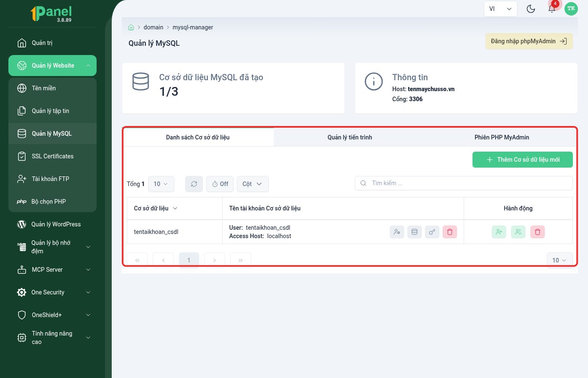
Task: Click the key icon to change the password
Action: 432,232
